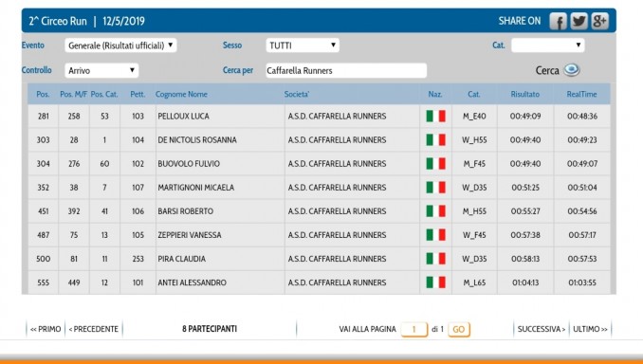The width and height of the screenshot is (643, 364).
Task: Click the Cerca search eye icon
Action: [572, 70]
